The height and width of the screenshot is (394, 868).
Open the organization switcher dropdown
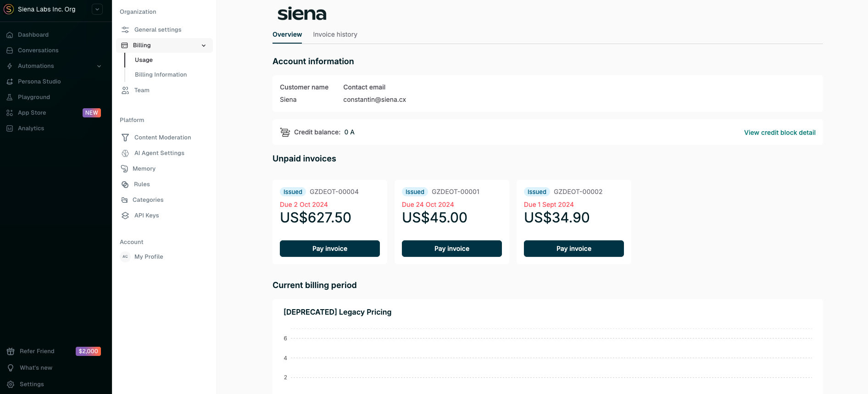[x=97, y=9]
